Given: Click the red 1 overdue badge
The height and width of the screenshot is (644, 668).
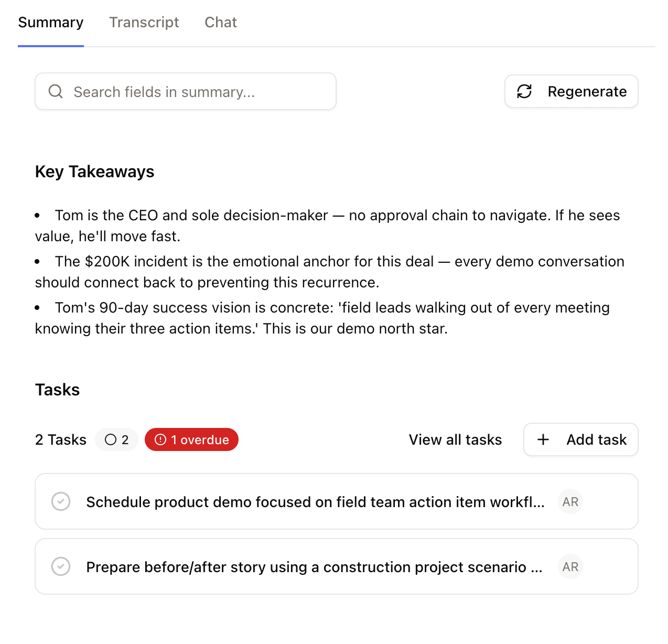Looking at the screenshot, I should tap(192, 439).
